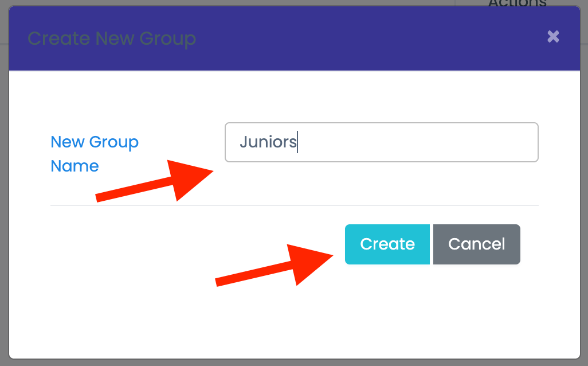
Task: Abort group creation via Cancel
Action: coord(476,244)
